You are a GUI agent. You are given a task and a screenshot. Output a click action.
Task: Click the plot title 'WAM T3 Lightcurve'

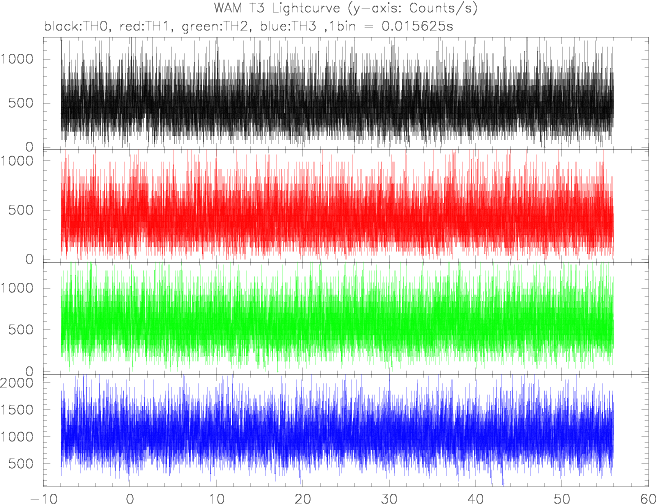[x=276, y=8]
